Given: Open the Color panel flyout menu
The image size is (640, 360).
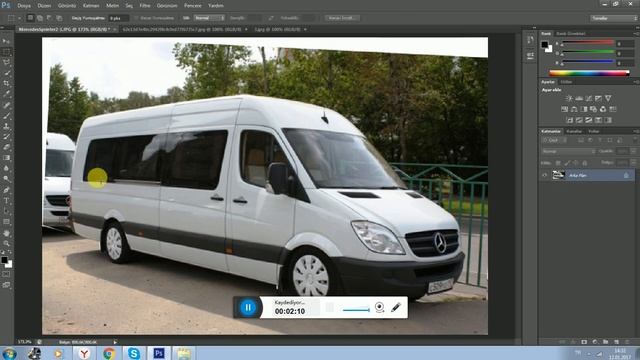Looking at the screenshot, I should 636,33.
